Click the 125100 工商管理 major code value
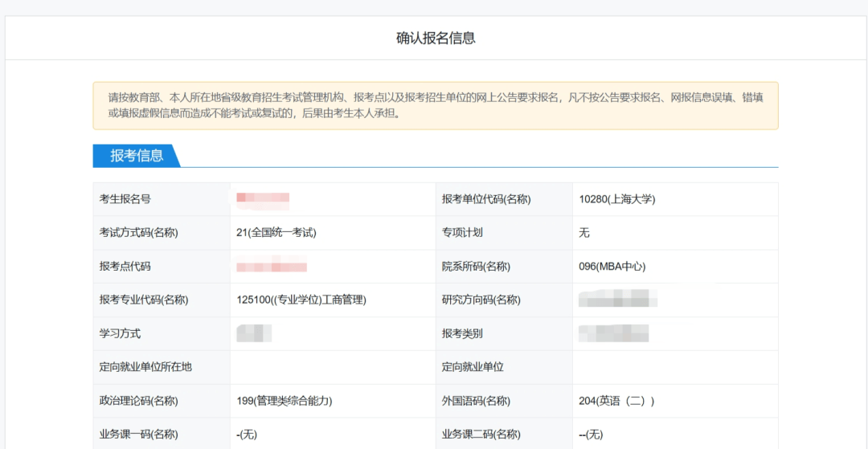This screenshot has height=449, width=868. point(301,300)
